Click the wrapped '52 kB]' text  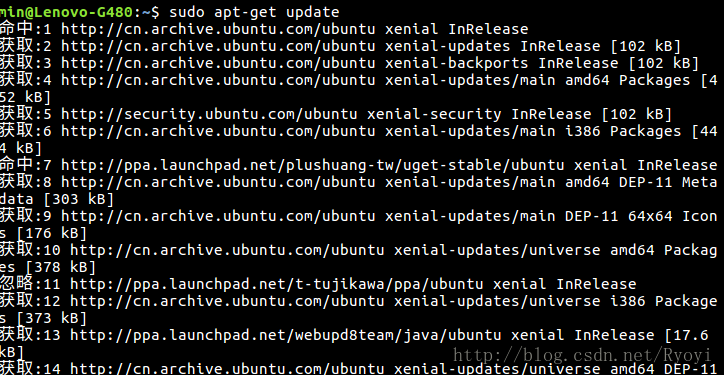pos(25,97)
